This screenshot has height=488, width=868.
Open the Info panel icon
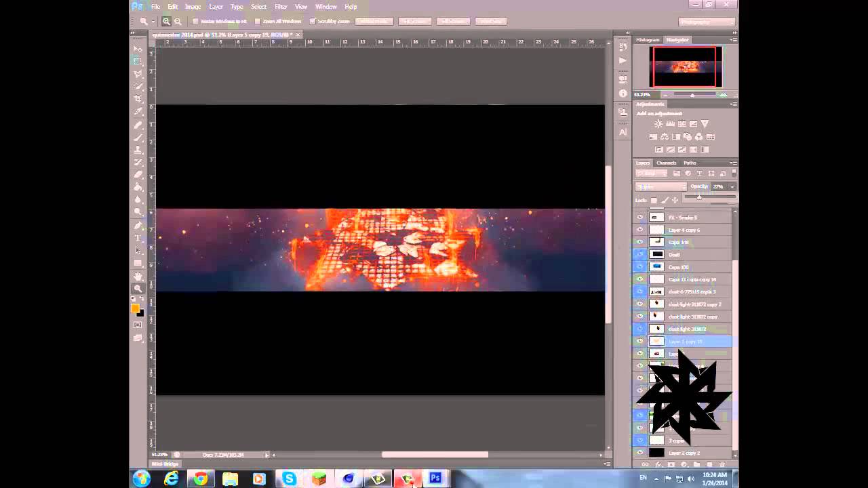tap(623, 94)
